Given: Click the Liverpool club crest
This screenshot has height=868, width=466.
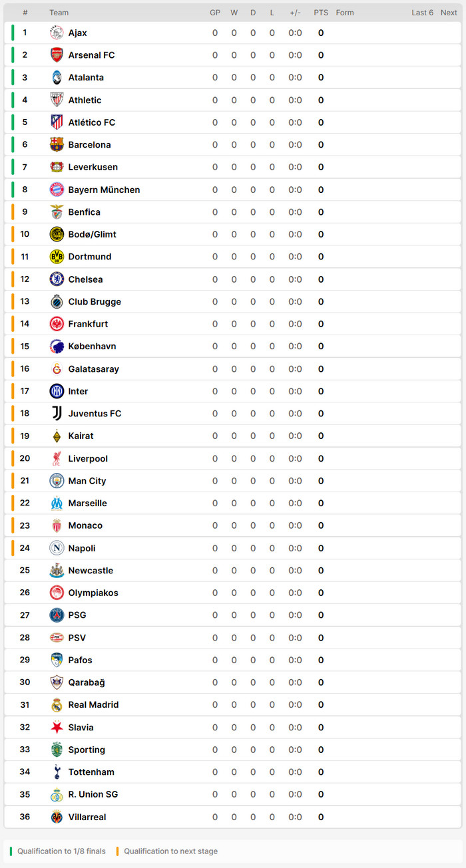Looking at the screenshot, I should (57, 458).
